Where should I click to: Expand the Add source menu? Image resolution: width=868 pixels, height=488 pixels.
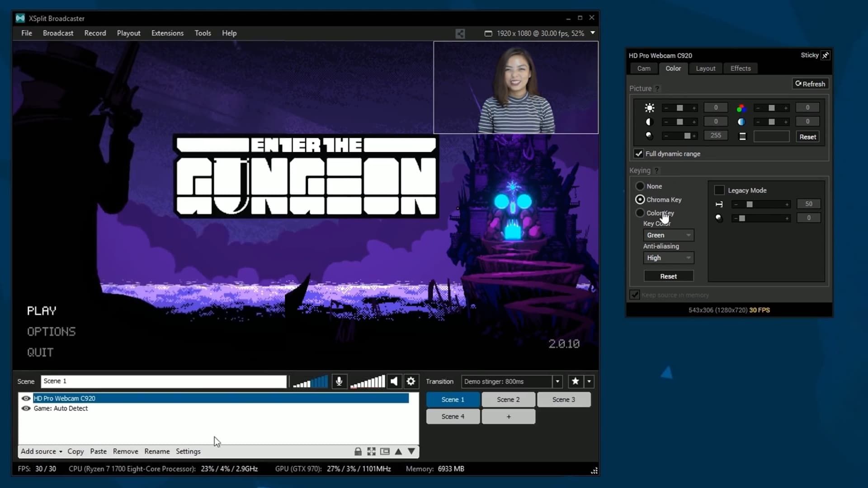[41, 451]
